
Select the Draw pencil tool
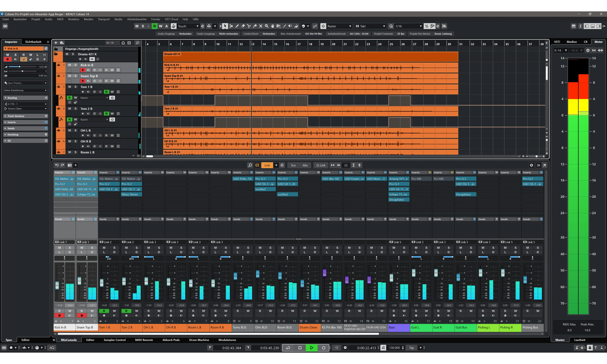237,26
